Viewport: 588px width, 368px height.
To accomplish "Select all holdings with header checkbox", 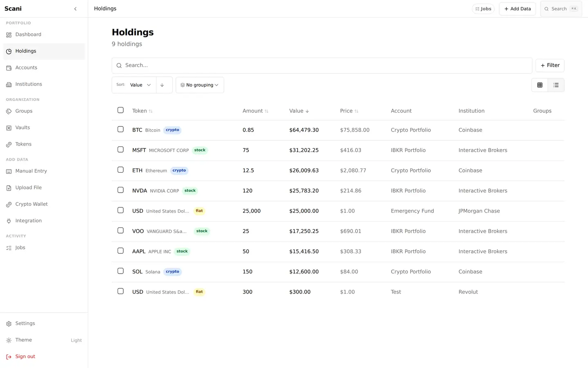I will (120, 110).
